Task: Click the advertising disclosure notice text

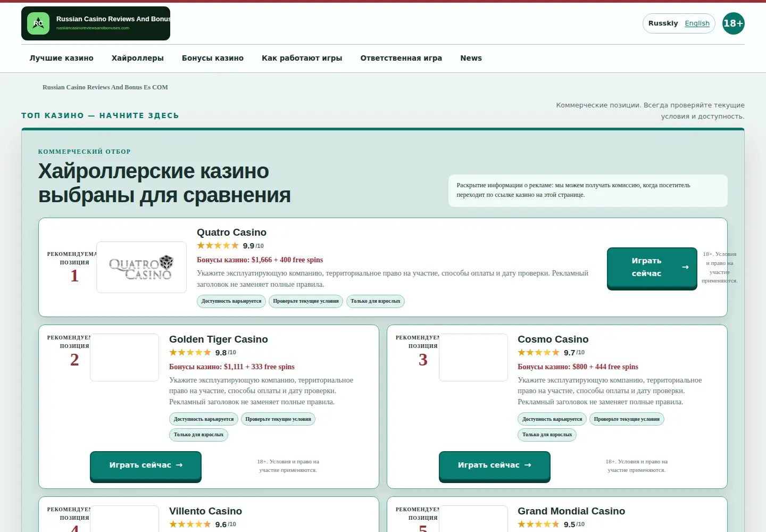Action: coord(573,190)
